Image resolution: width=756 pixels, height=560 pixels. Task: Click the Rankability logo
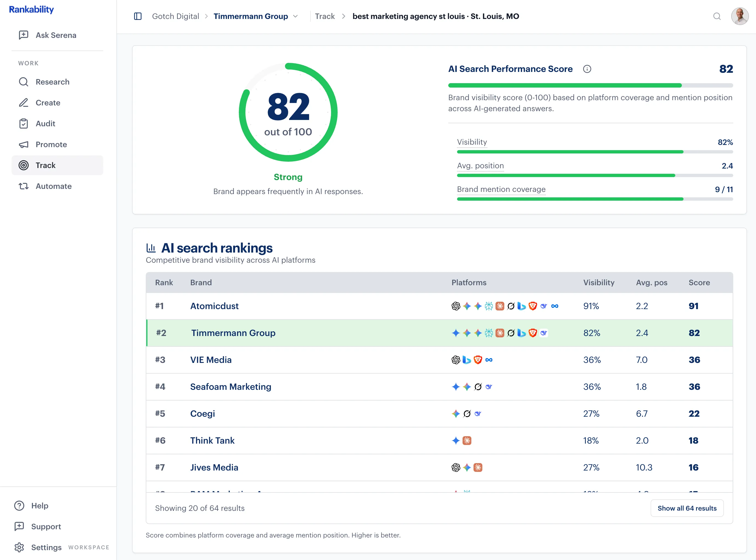31,10
